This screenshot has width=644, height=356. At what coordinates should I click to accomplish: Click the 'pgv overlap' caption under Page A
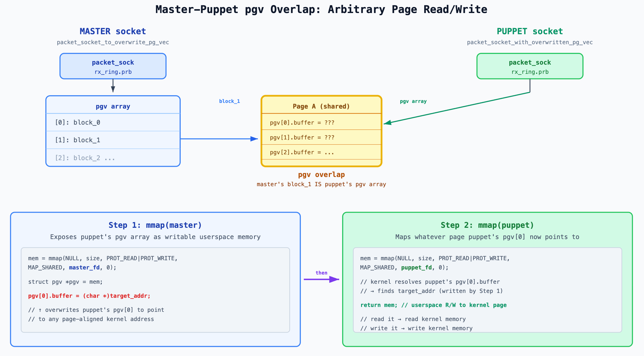coord(321,175)
